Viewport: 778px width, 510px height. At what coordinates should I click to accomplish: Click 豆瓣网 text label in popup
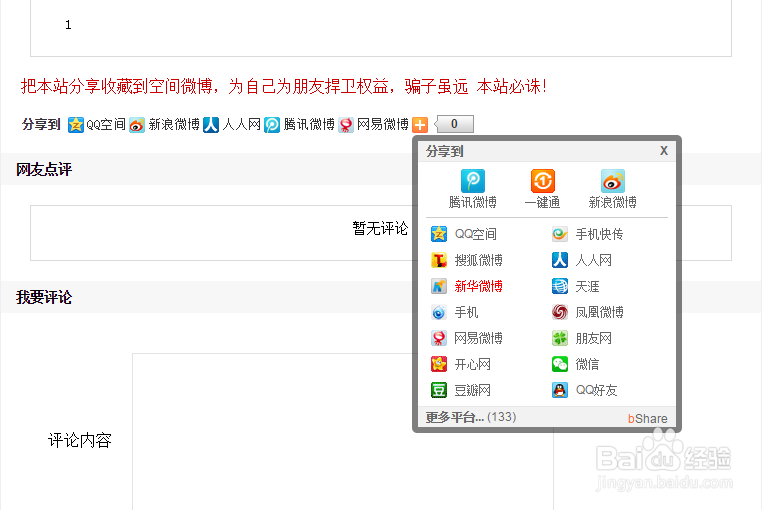point(472,390)
